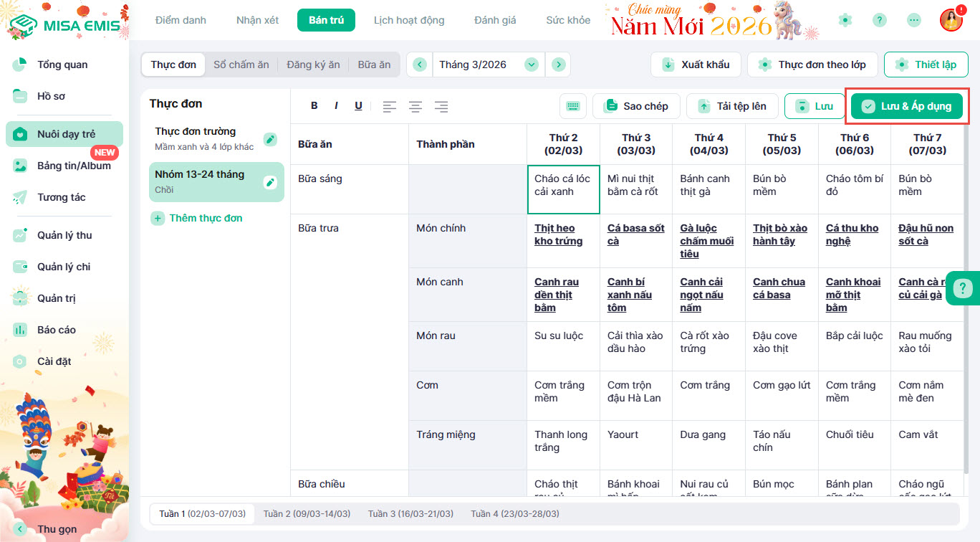The width and height of the screenshot is (980, 542).
Task: Click edit pencil for Nhóm 13-24 tháng
Action: 270,182
